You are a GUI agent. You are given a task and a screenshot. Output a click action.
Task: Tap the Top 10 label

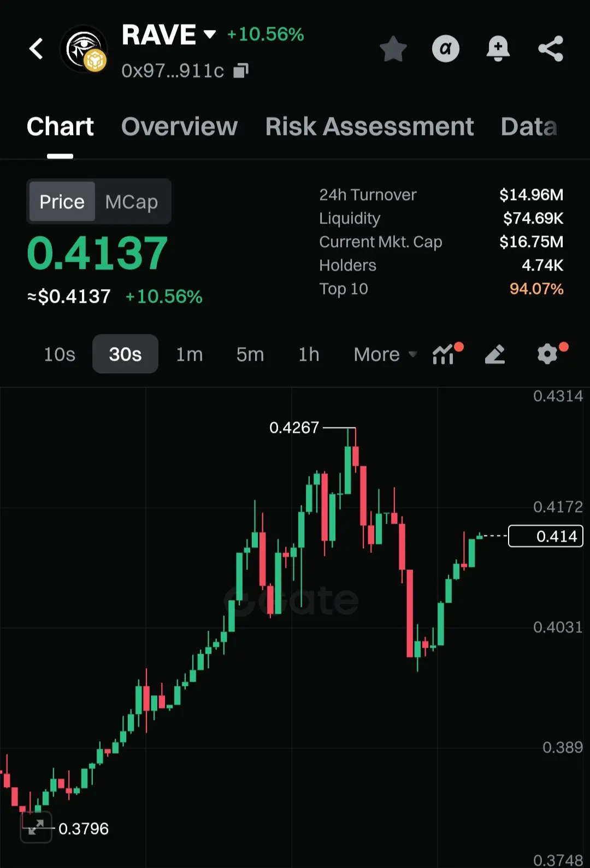click(344, 289)
